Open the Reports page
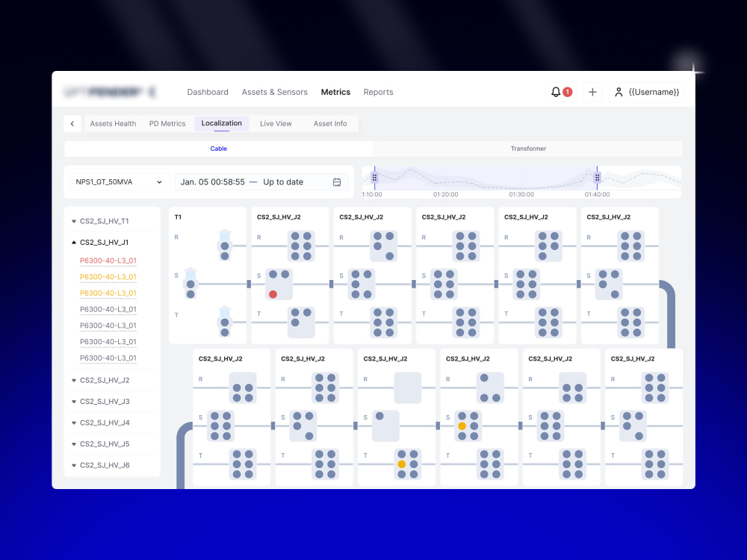Viewport: 747px width, 560px height. pos(378,92)
